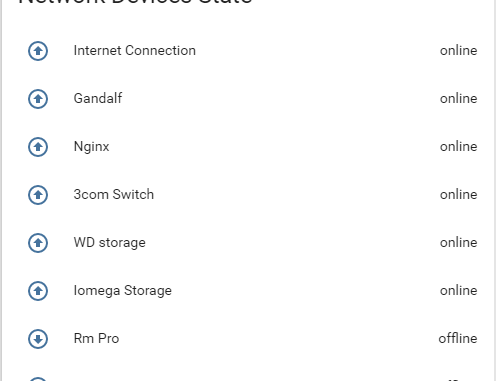This screenshot has height=381, width=496.
Task: Click the online status for Internet Connection
Action: (458, 51)
